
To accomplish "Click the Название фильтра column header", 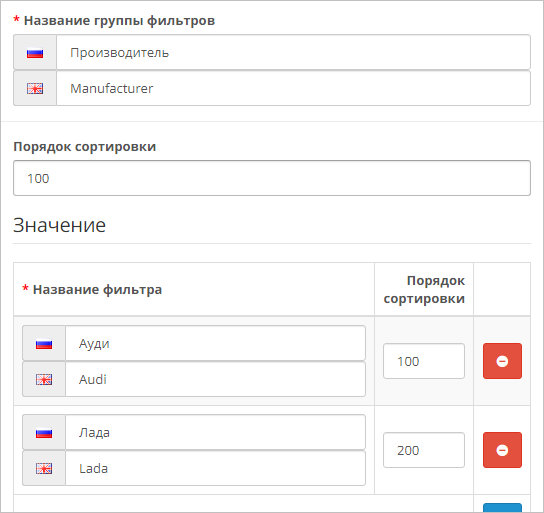I will (x=97, y=290).
